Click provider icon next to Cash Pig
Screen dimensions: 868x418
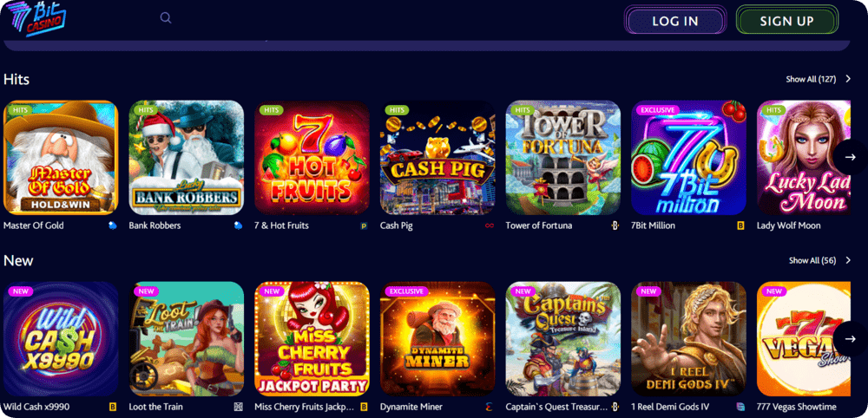point(490,225)
